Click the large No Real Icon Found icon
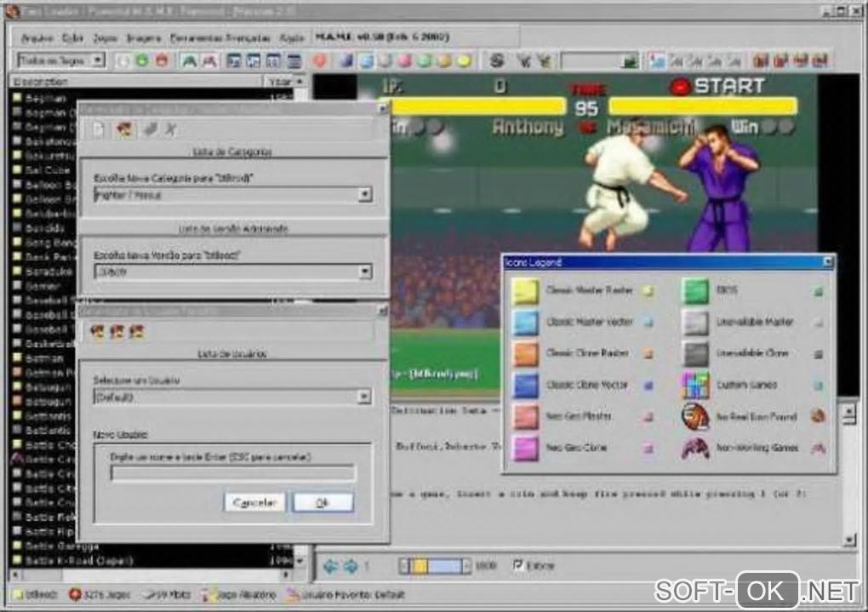Viewport: 868px width, 612px height. [x=695, y=416]
